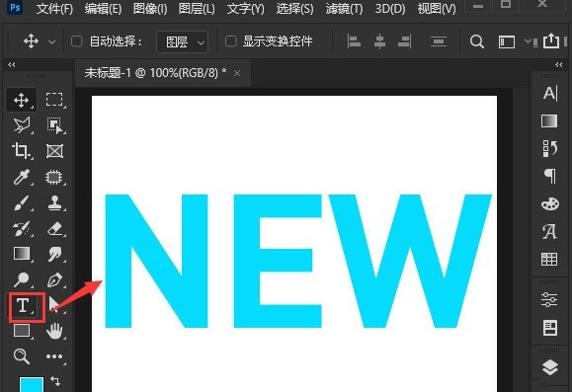This screenshot has width=572, height=392.
Task: Click the search magnifier in options bar
Action: (477, 41)
